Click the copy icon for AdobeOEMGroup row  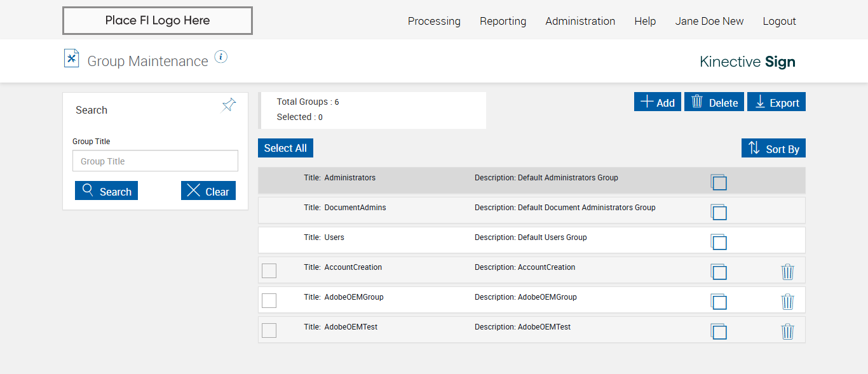719,302
